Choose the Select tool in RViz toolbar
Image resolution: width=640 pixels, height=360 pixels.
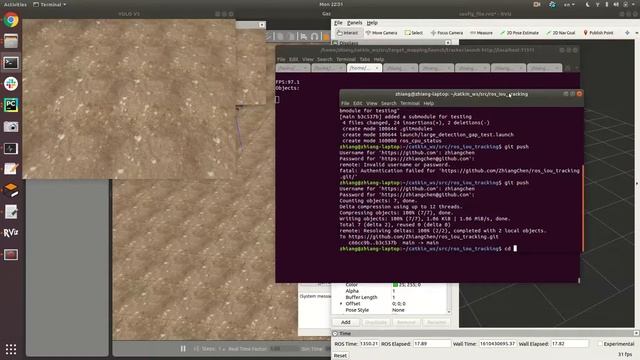[x=414, y=33]
